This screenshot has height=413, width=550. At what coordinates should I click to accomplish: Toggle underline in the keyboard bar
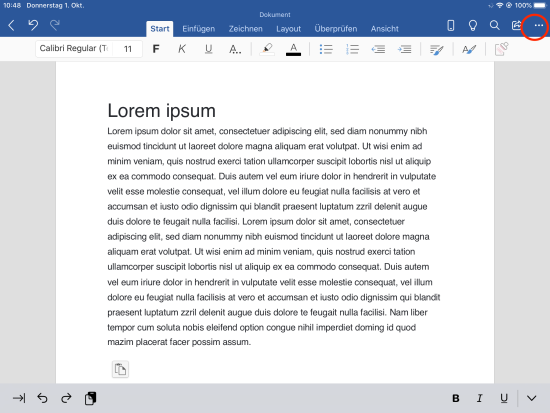click(504, 398)
